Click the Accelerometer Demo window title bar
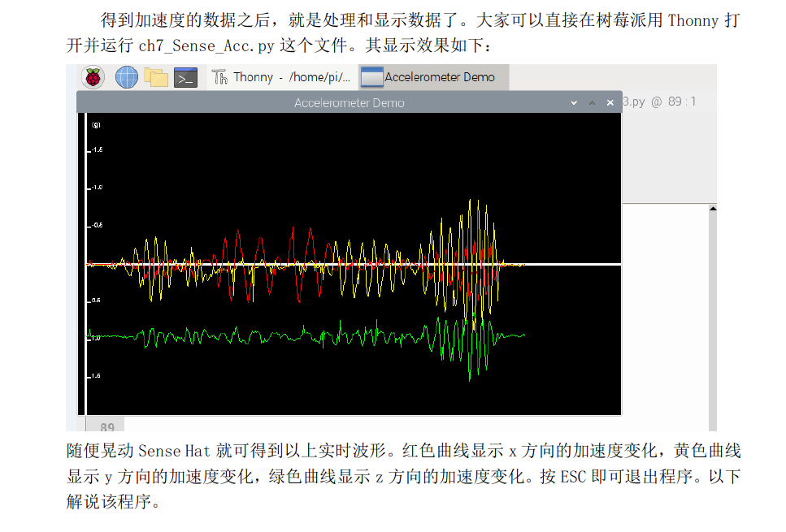 coord(349,102)
